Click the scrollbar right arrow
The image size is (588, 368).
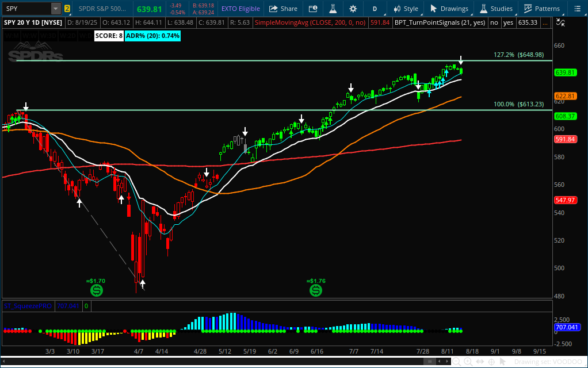point(446,361)
